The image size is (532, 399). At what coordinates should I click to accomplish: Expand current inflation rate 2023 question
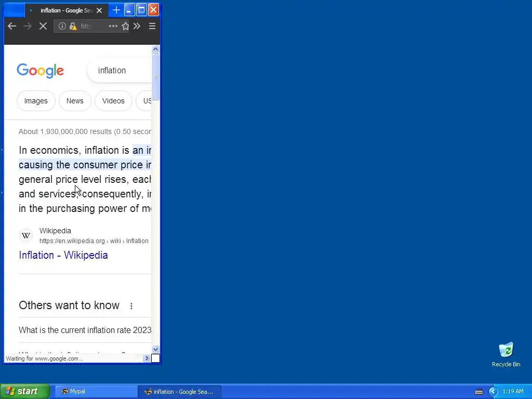pyautogui.click(x=85, y=330)
